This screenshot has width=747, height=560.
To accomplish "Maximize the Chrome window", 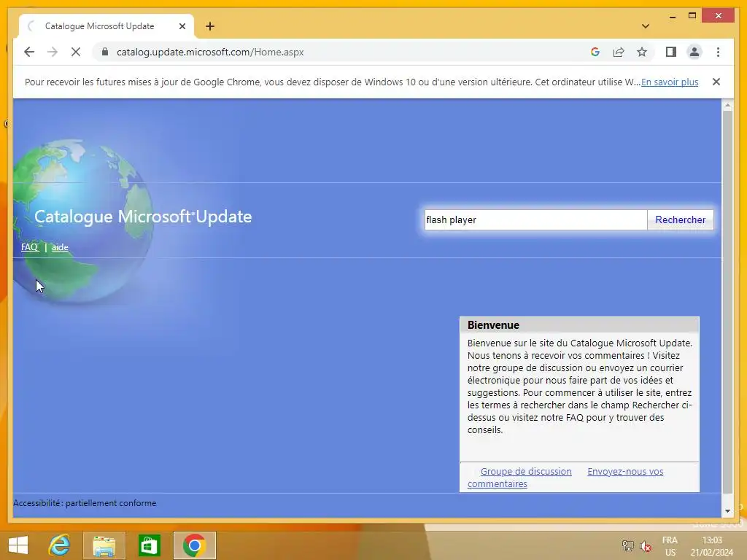I will (692, 16).
